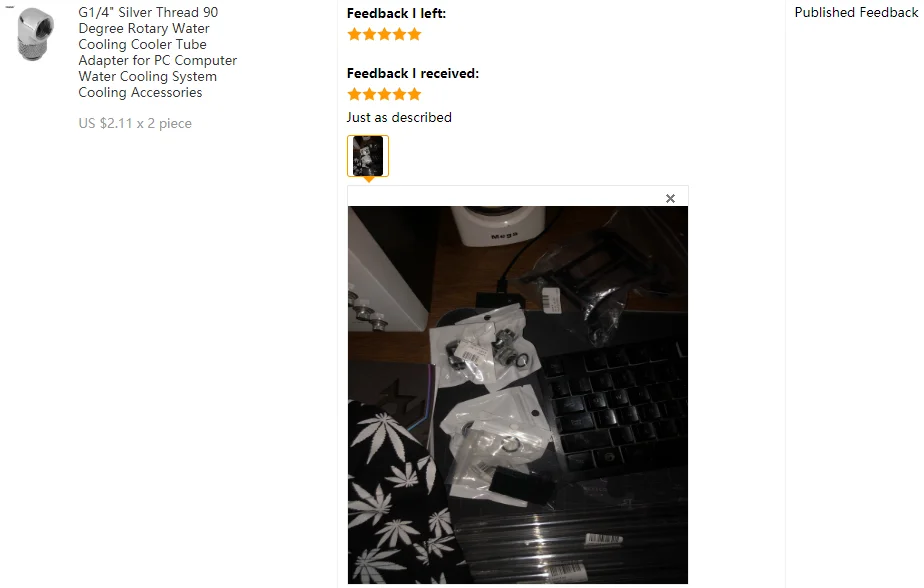The height and width of the screenshot is (588, 924).
Task: Click fifth star under Feedback I received
Action: [414, 94]
